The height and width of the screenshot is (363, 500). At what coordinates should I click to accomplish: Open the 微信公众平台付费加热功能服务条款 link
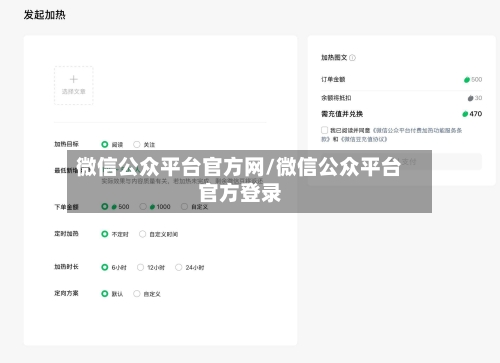tap(417, 130)
